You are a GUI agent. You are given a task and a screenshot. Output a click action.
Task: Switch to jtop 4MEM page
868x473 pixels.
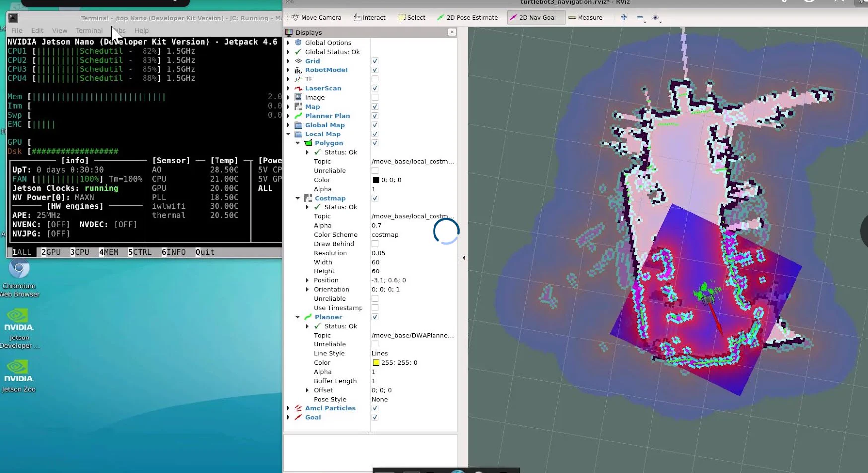[109, 252]
